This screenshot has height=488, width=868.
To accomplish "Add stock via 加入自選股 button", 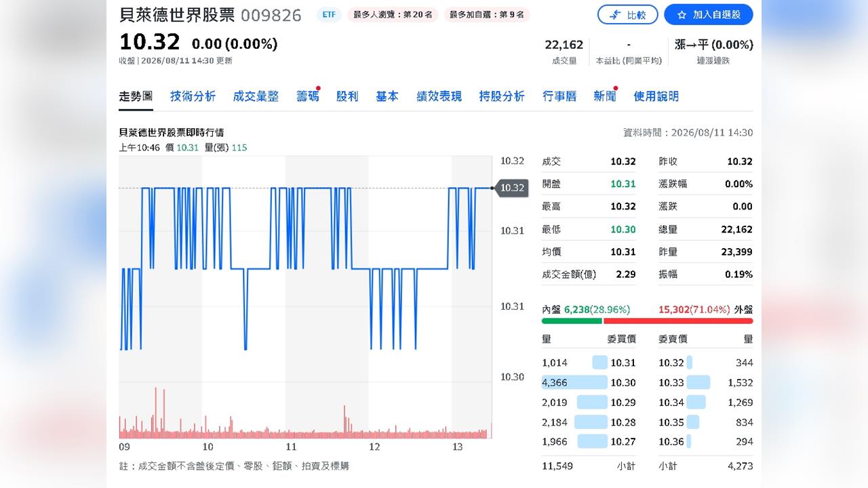I will 708,14.
